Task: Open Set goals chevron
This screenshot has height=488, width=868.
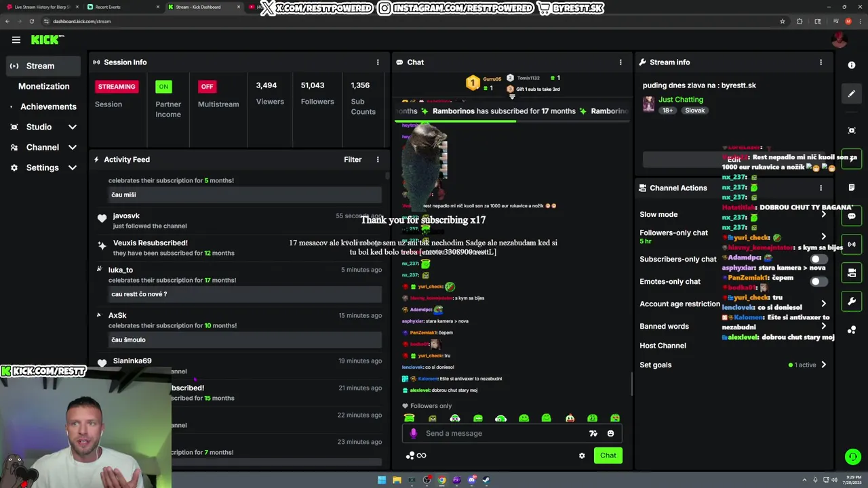Action: click(x=823, y=365)
